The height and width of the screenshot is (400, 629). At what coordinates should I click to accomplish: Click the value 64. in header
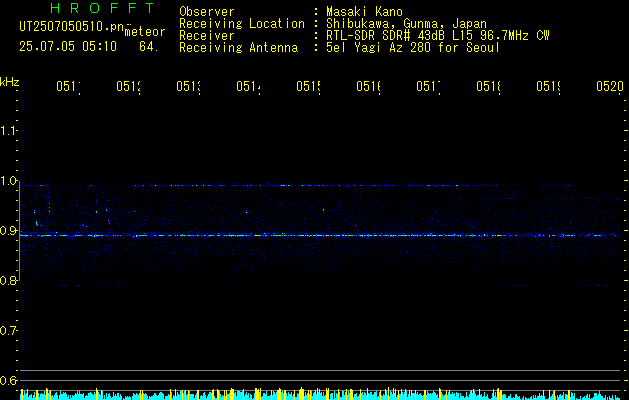point(149,47)
